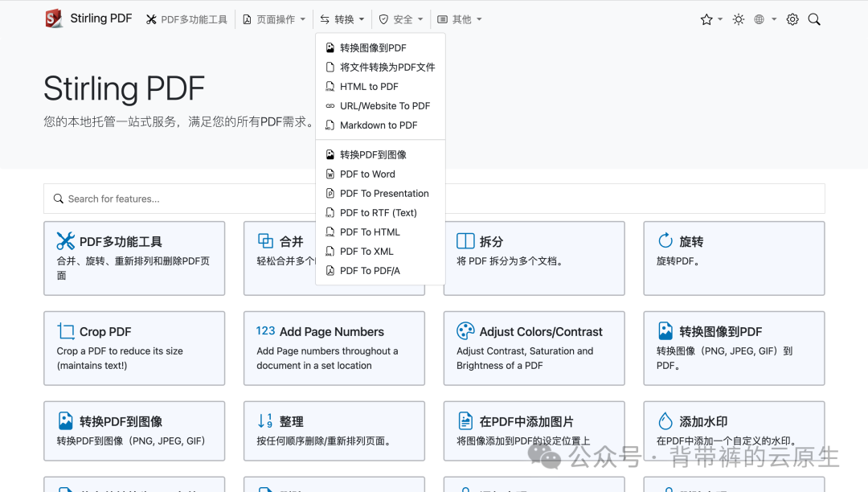The width and height of the screenshot is (868, 492).
Task: Click the Search for features input field
Action: tap(434, 199)
